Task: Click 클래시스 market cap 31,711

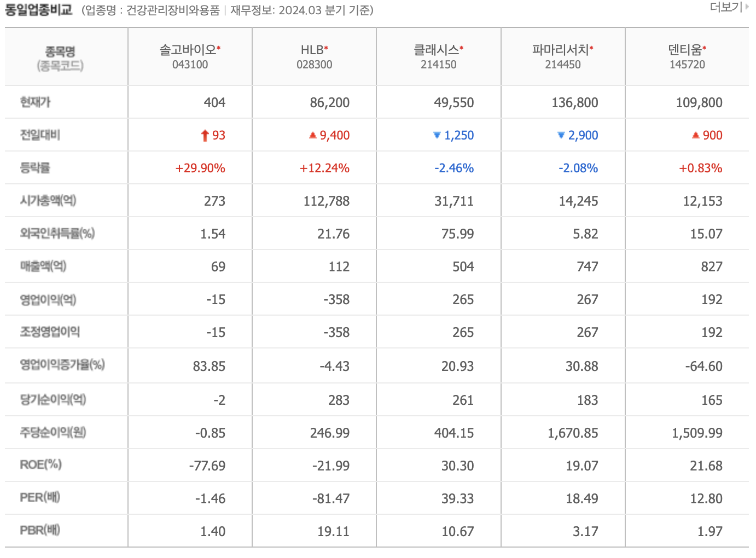Action: (x=454, y=201)
